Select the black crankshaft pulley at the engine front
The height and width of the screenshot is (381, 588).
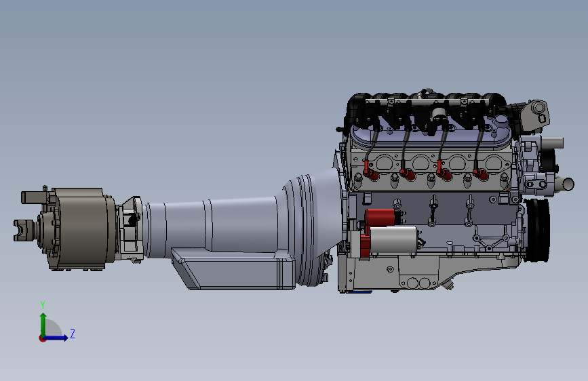[537, 230]
